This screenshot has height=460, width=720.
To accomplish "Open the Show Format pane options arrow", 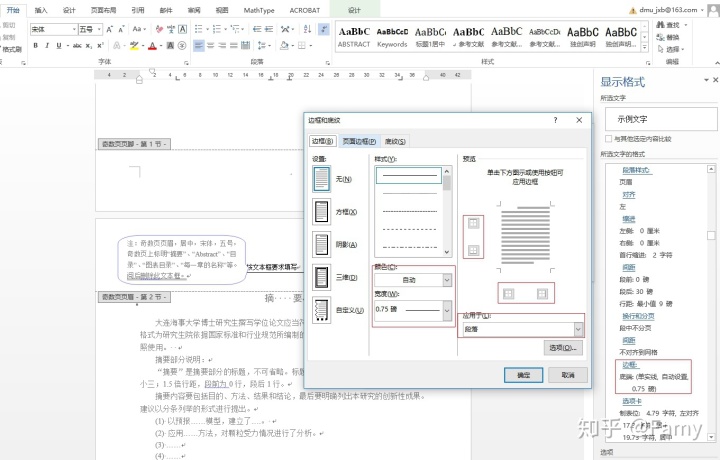I will click(706, 80).
